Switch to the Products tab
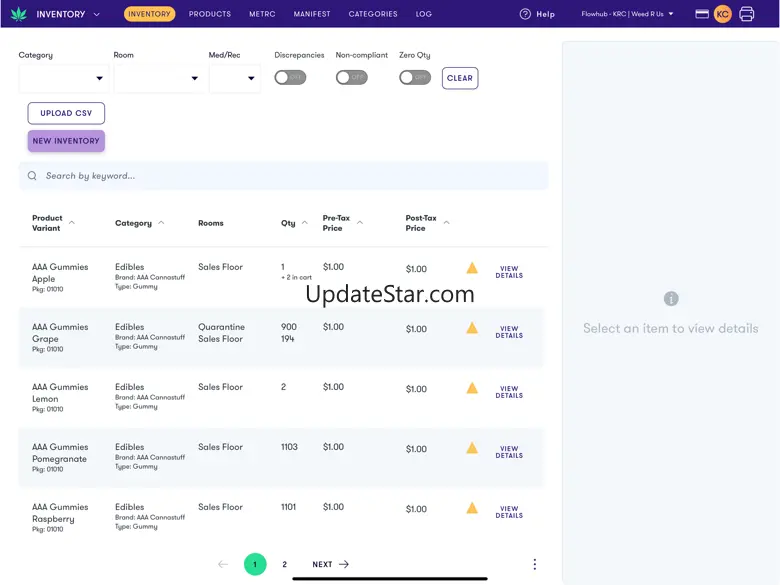 point(210,14)
